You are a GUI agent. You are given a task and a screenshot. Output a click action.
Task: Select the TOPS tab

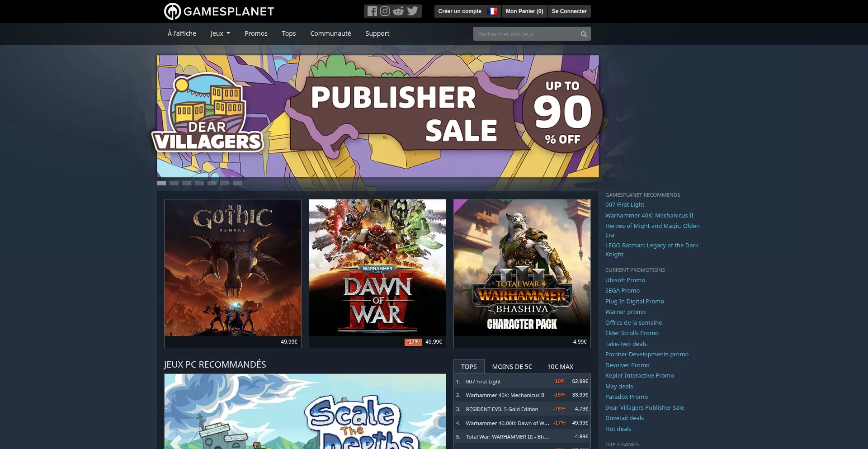click(469, 367)
